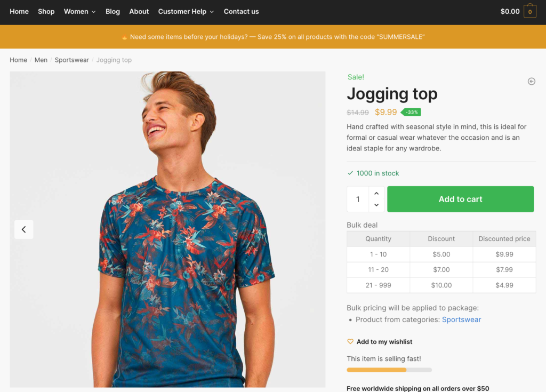Click the selling fast progress bar

tap(389, 370)
